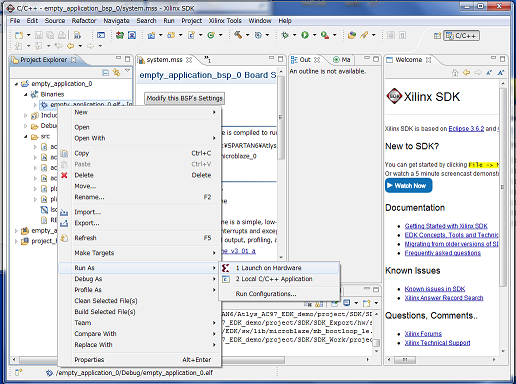Click the Debug bug icon in toolbar
Viewport: 516px width, 384px height.
click(285, 35)
